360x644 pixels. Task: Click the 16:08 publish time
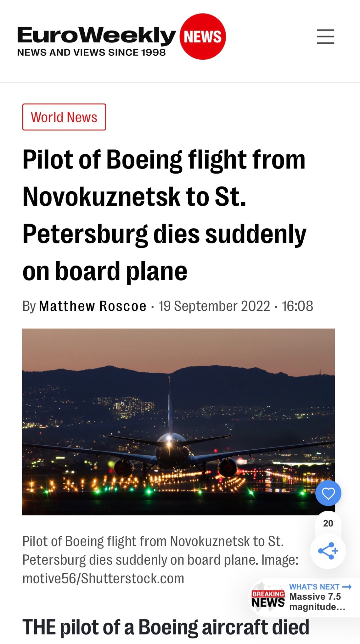point(297,306)
